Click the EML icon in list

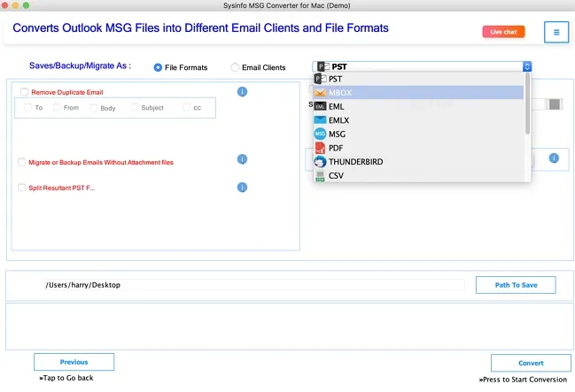click(x=320, y=106)
